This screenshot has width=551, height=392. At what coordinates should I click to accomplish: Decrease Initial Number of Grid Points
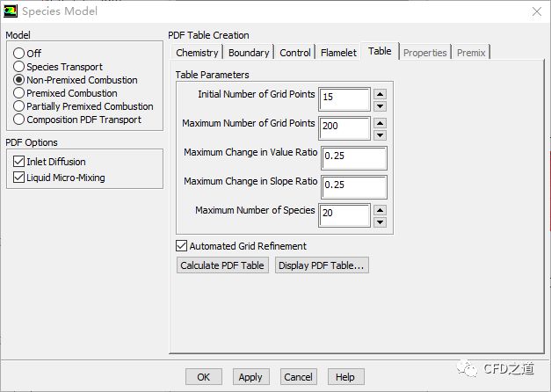(380, 106)
